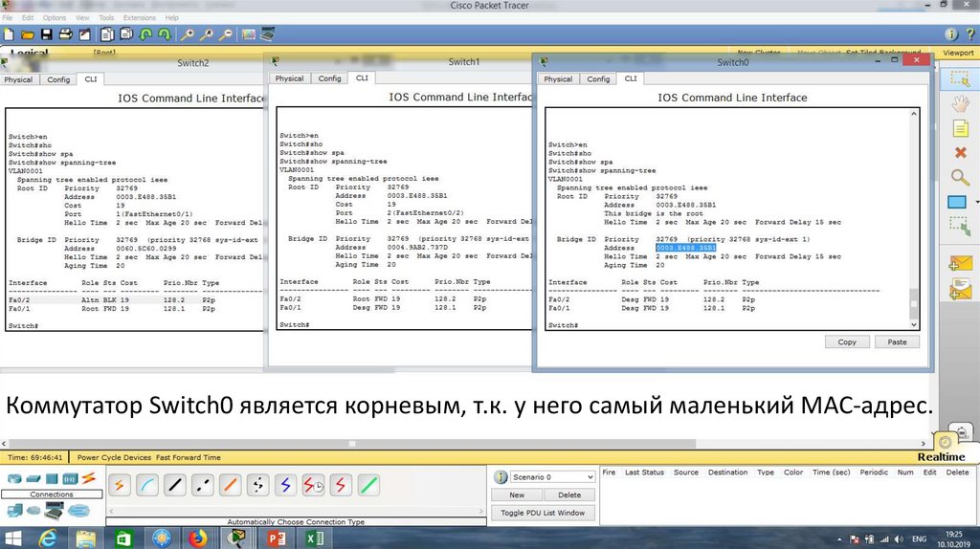Viewport: 980px width, 549px height.
Task: Select CLI tab in Switch0 window
Action: tap(631, 78)
